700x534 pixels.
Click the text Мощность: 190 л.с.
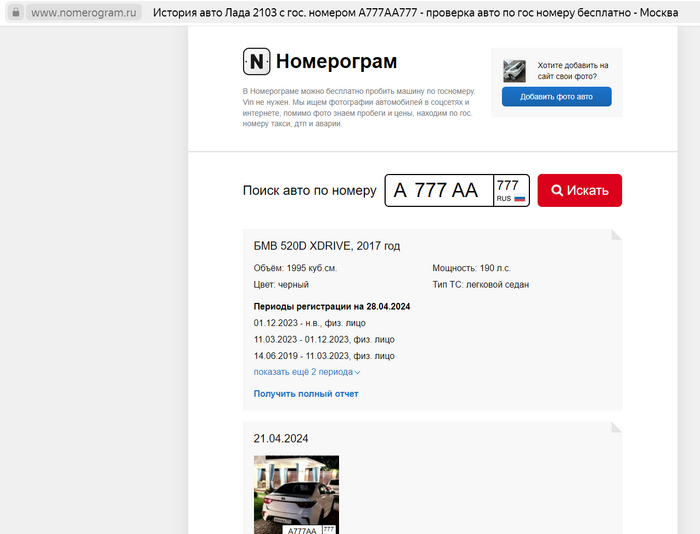471,268
